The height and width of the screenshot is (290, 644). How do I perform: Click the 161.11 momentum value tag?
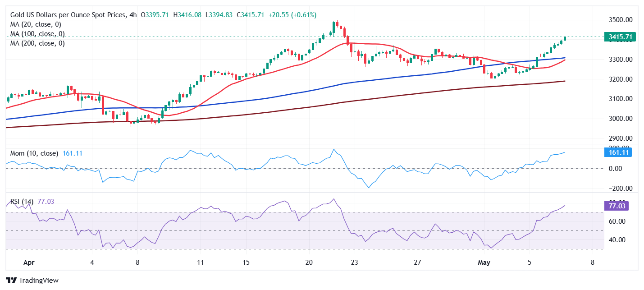click(x=617, y=152)
